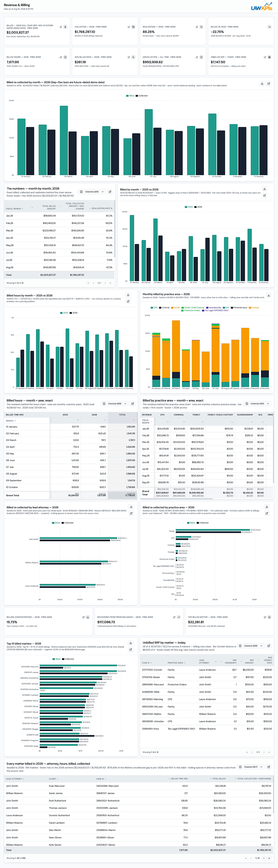Toggle the Billed legend in Billed vs collected by month
This screenshot has height=868, width=278.
point(130,96)
